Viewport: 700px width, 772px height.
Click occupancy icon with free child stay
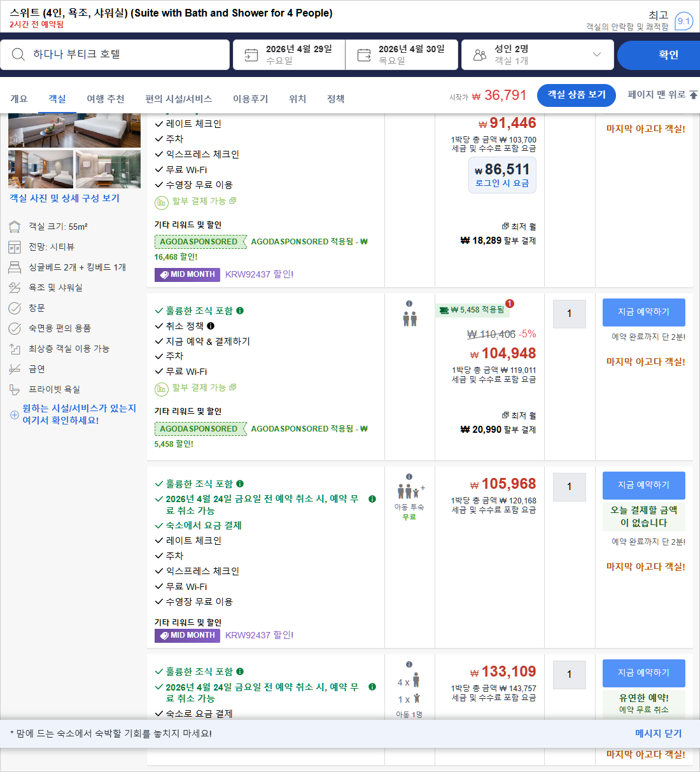point(412,491)
